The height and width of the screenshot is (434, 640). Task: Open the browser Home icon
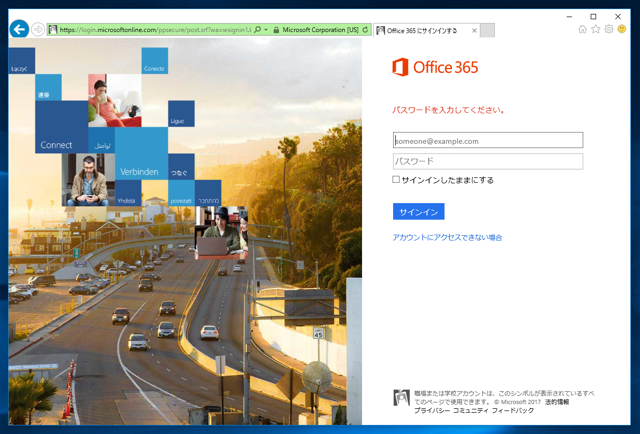tap(582, 29)
